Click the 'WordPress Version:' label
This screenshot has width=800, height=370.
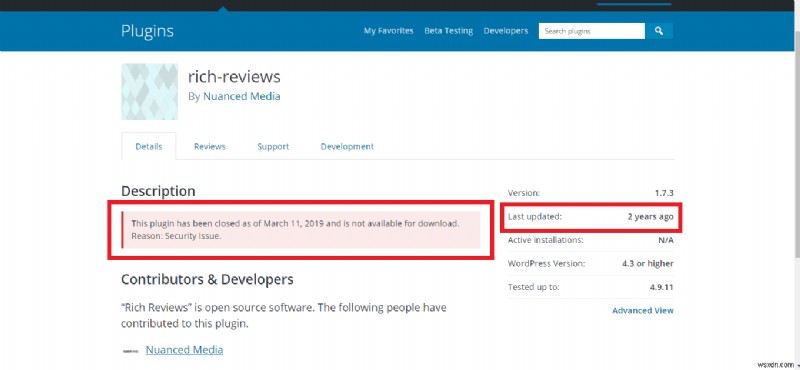click(546, 263)
